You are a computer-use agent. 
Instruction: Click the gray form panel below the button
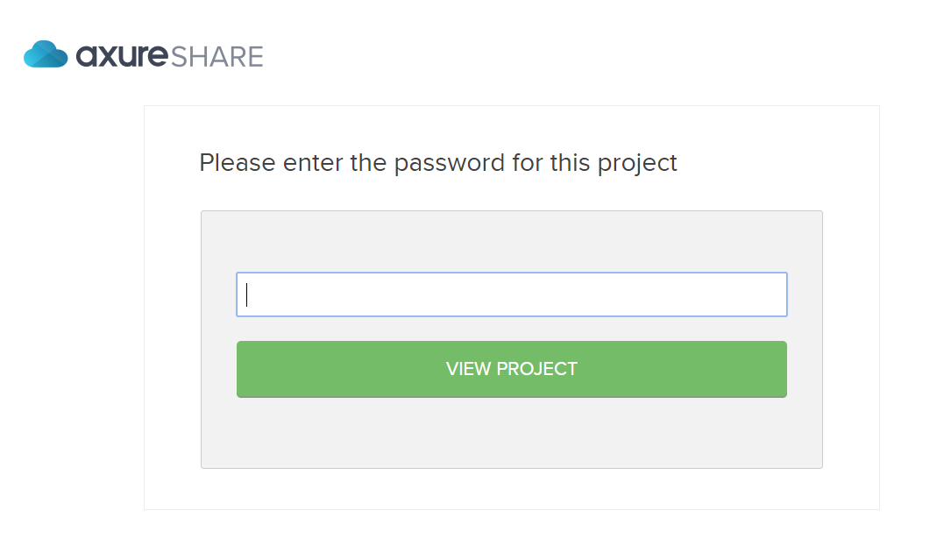click(511, 433)
